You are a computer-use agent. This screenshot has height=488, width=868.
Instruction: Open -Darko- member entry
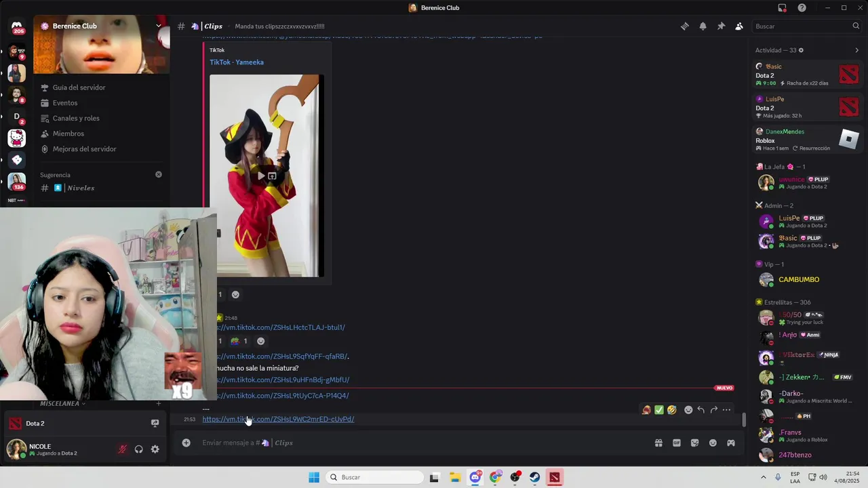(807, 397)
